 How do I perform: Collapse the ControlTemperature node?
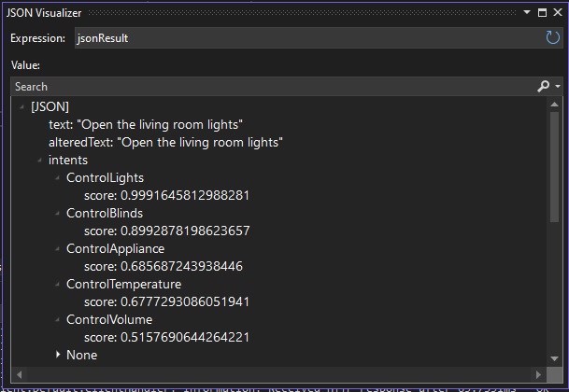pos(58,285)
